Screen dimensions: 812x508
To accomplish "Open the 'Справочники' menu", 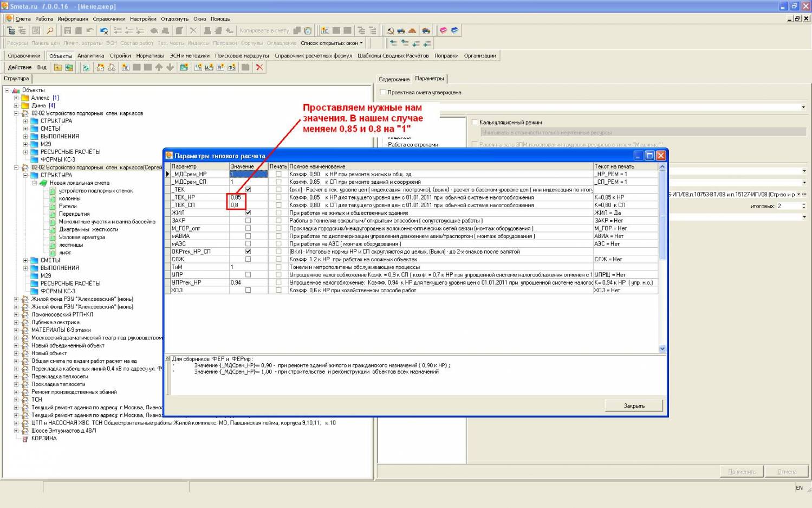I will pos(109,19).
